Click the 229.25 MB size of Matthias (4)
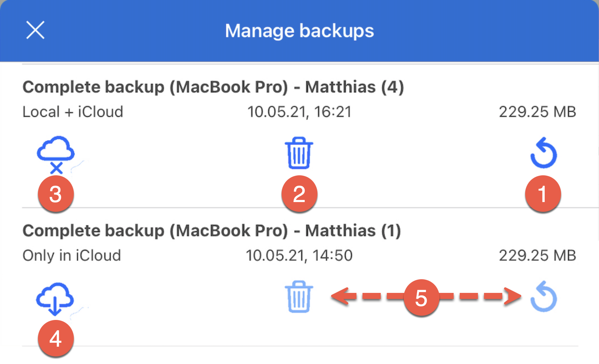Viewport: 599px width, 364px height. click(537, 112)
